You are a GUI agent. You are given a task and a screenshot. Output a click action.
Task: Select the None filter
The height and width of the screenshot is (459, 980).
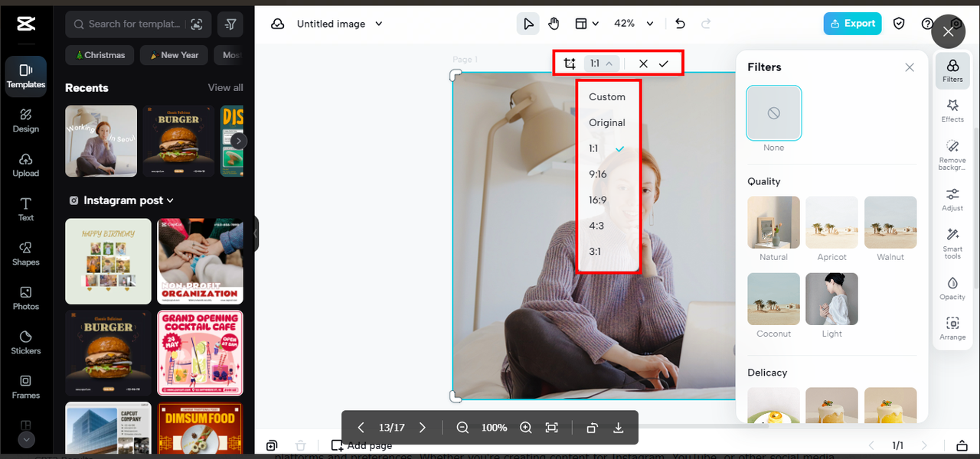click(x=774, y=112)
